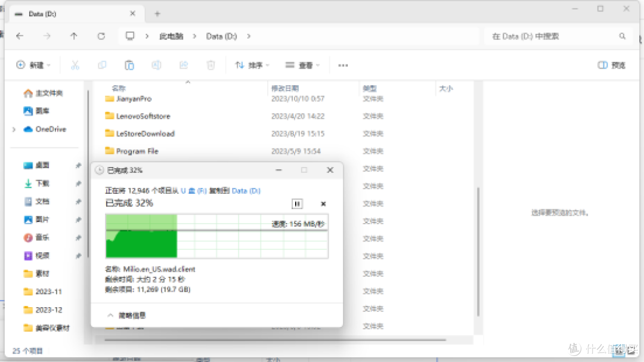
Task: Click the Rename icon in toolbar
Action: point(156,65)
